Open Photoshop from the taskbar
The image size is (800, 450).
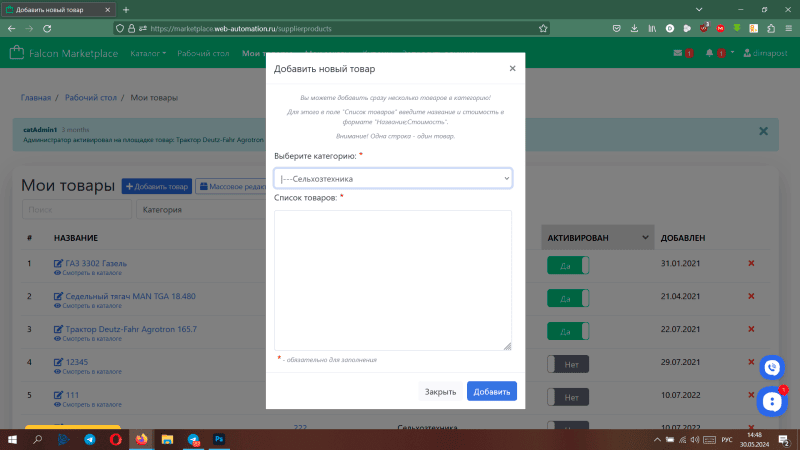[x=219, y=439]
